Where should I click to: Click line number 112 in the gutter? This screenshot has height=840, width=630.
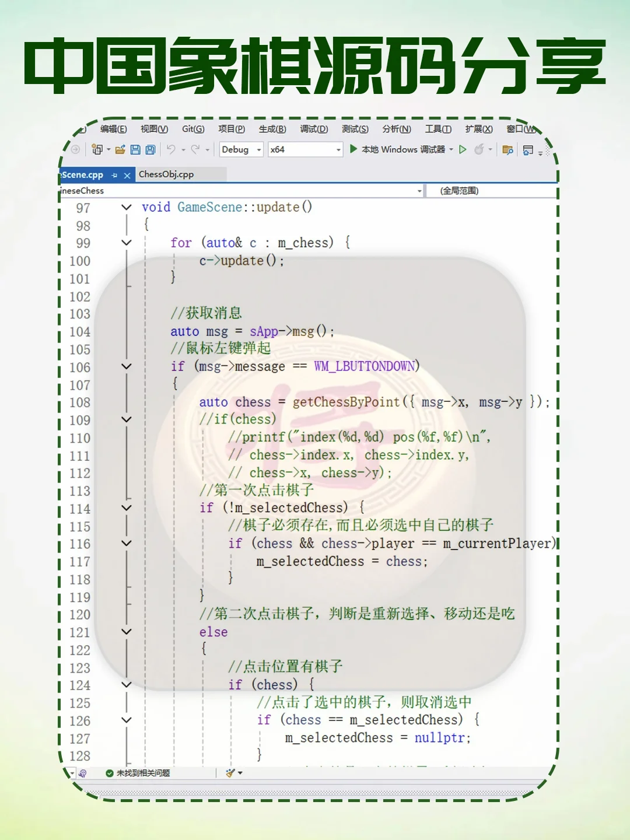coord(80,473)
